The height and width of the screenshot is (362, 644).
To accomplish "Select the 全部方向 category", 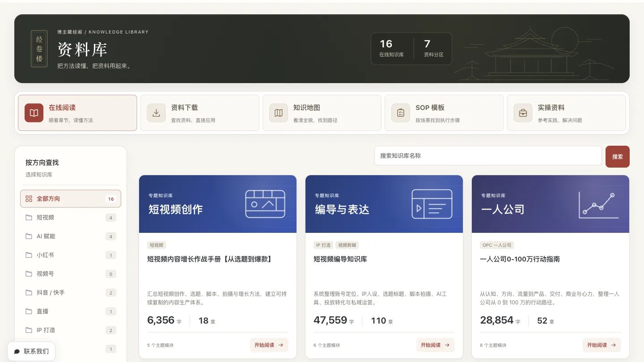I will [x=71, y=199].
